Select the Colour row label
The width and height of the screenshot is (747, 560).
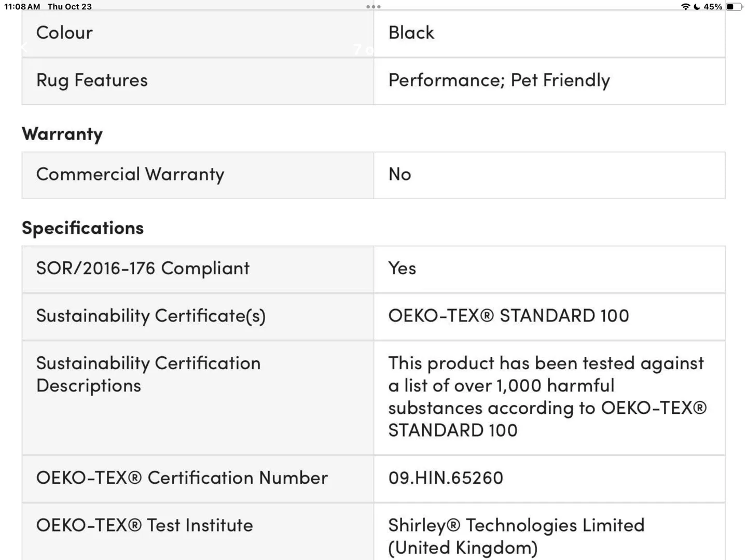pyautogui.click(x=64, y=32)
